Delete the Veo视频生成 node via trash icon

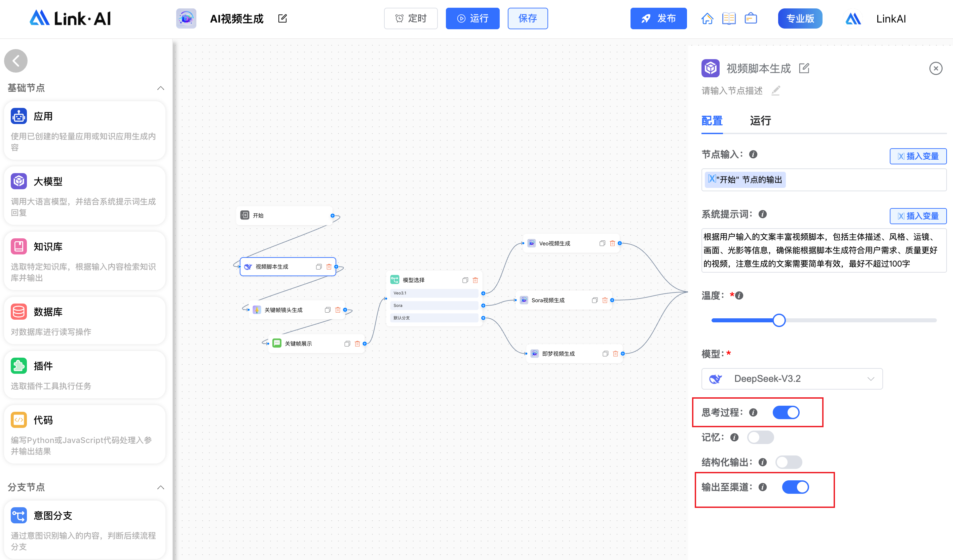[612, 243]
